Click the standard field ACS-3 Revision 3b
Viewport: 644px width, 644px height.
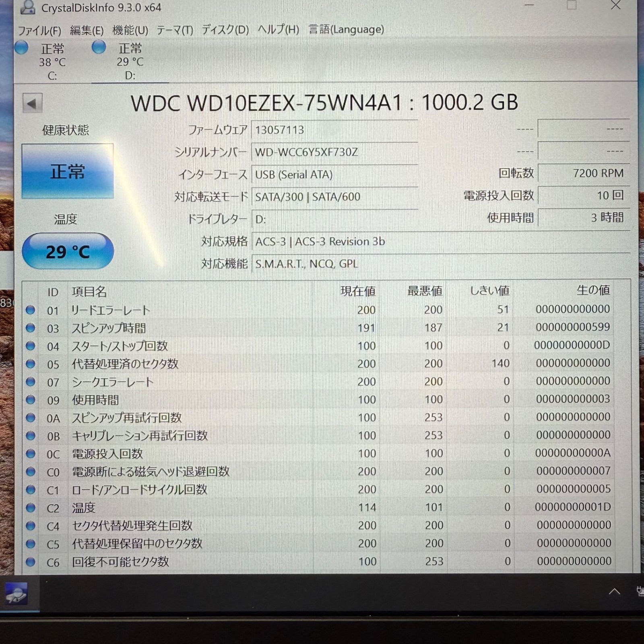tap(441, 242)
